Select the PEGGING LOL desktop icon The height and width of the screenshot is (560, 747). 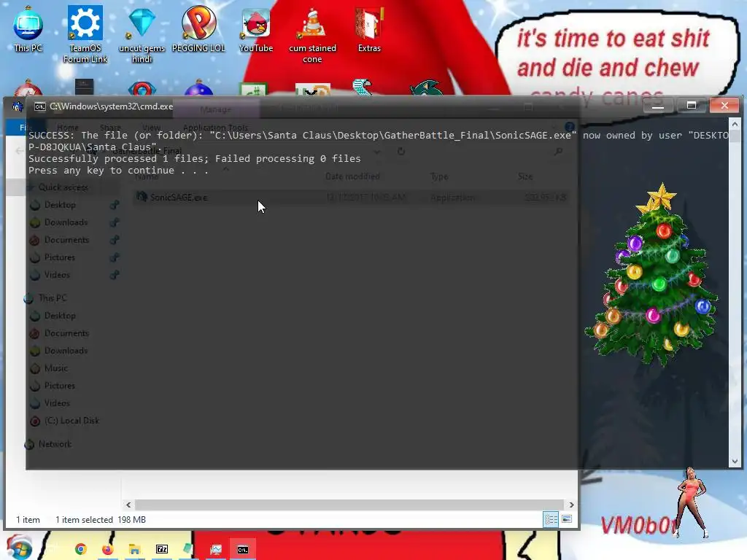198,29
